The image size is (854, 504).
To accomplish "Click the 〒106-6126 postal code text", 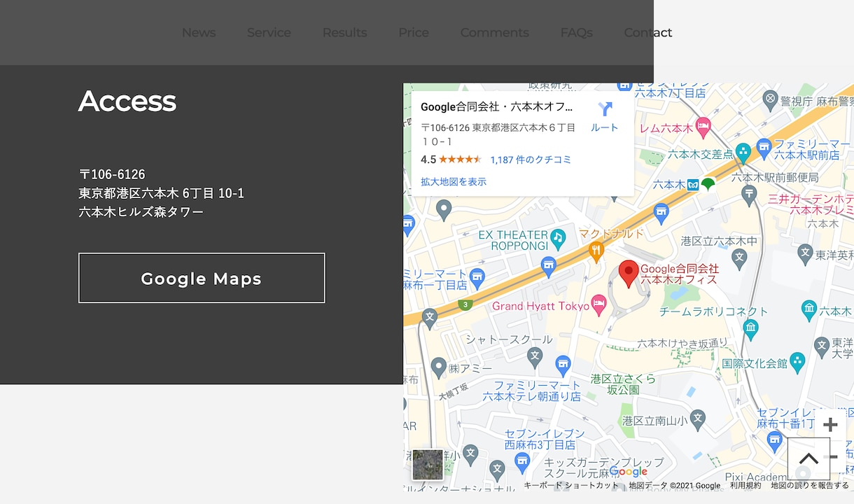I will 112,174.
